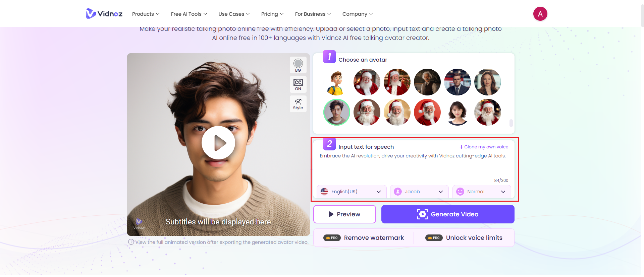Choose the Santa avatar beside the cartoon boy
Screen dimensions: 644x277
(x=367, y=82)
